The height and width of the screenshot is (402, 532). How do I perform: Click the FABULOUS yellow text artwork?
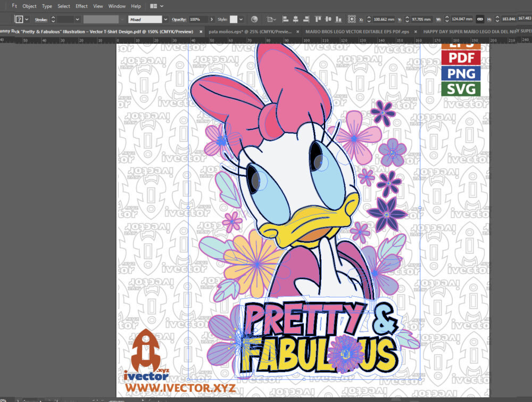click(320, 355)
